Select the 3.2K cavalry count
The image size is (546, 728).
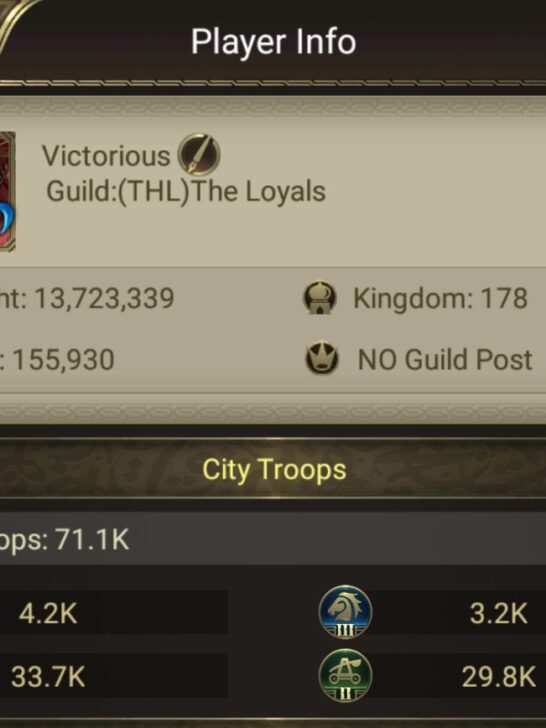499,614
